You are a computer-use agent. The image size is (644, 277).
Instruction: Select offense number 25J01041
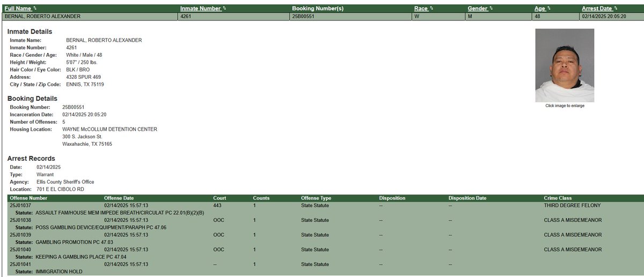(x=20, y=265)
